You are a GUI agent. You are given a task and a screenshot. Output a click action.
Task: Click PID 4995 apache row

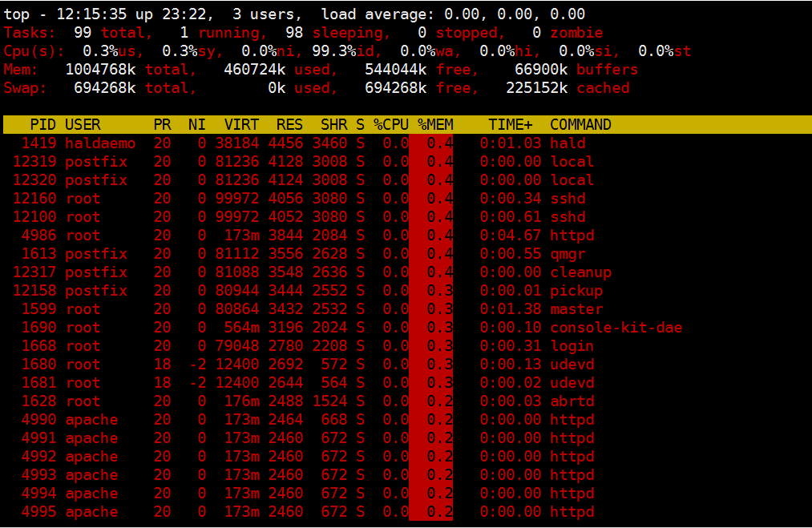[x=38, y=512]
